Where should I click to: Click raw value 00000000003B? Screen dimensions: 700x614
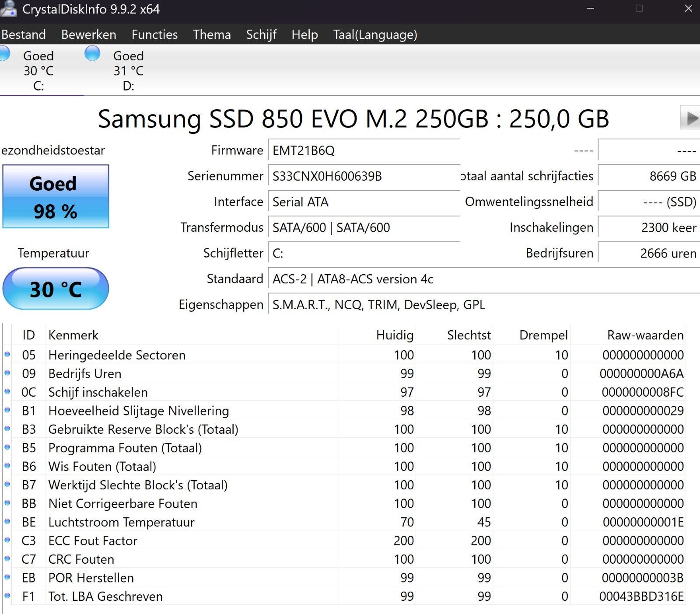[642, 578]
